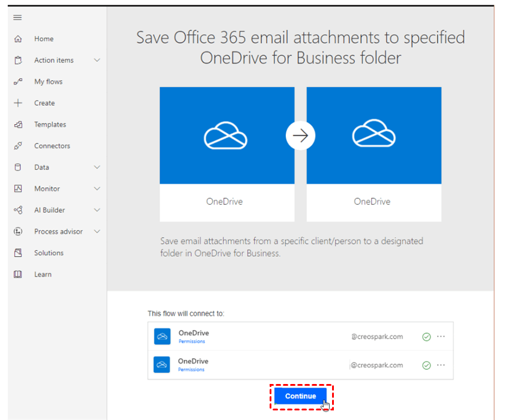This screenshot has width=505, height=420.
Task: Click the Connectors plug icon
Action: 18,146
